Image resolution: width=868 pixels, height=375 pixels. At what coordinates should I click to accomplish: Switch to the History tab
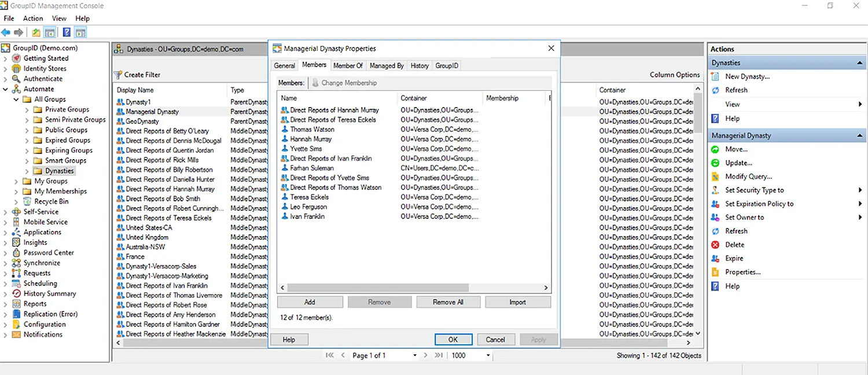pyautogui.click(x=420, y=66)
